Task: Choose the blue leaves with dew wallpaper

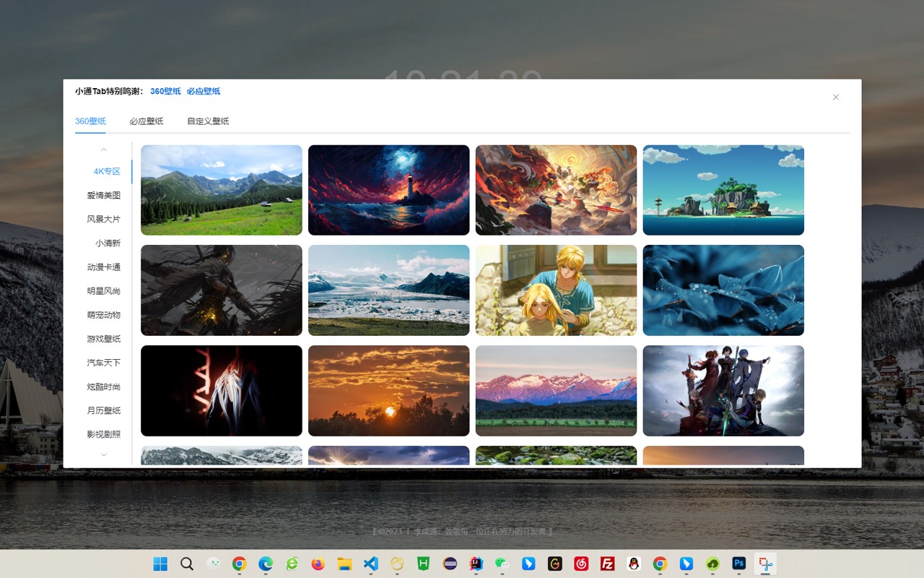Action: [723, 290]
